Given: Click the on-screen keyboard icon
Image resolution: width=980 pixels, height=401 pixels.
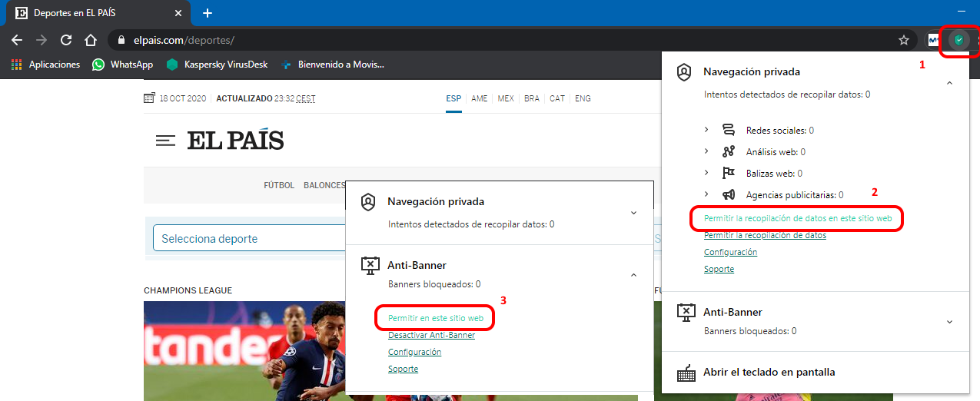Looking at the screenshot, I should (686, 373).
